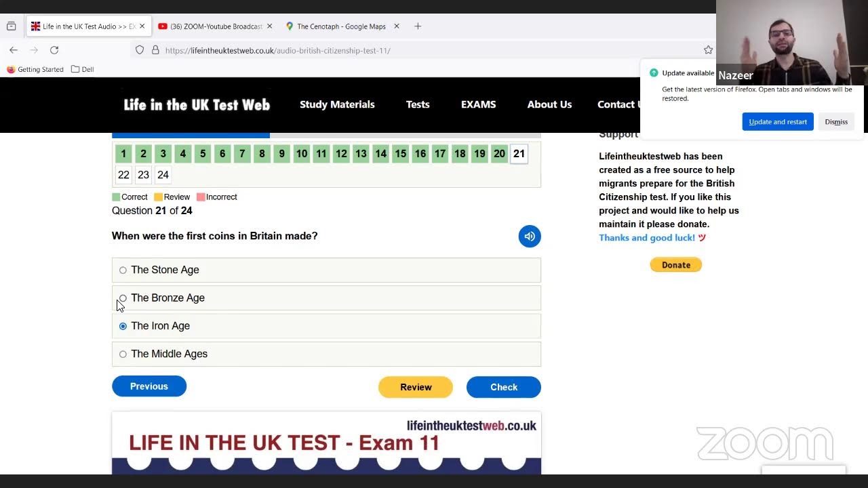The width and height of the screenshot is (868, 488).
Task: Jump to question 24
Action: pos(163,175)
